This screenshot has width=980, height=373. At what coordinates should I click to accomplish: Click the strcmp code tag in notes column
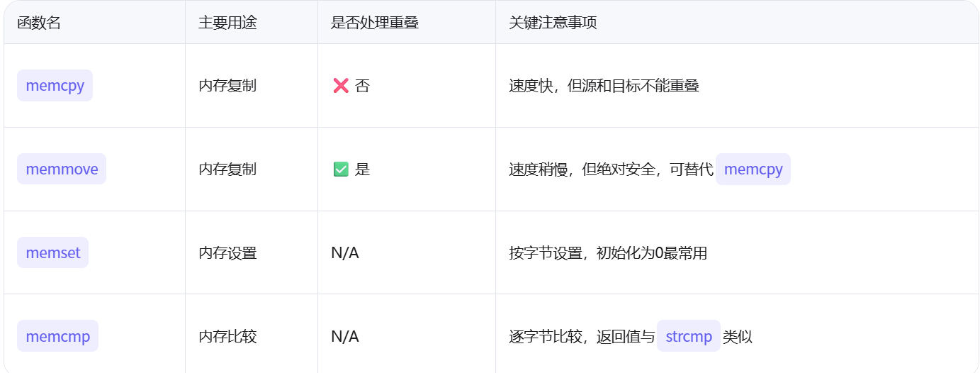[x=689, y=336]
